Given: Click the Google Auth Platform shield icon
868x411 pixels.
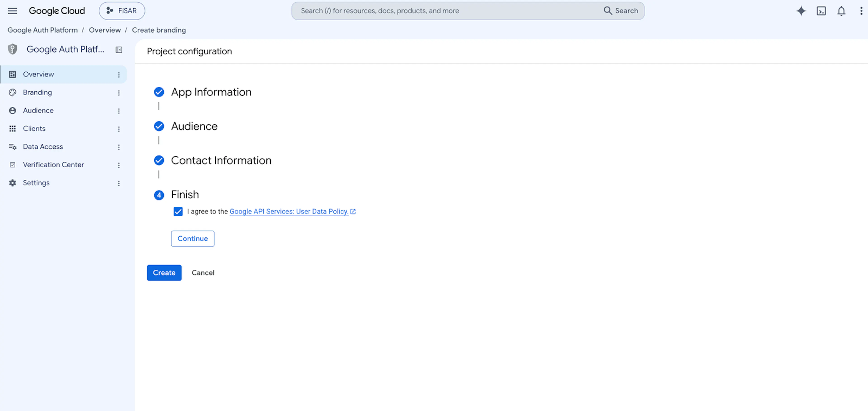Looking at the screenshot, I should coord(12,49).
